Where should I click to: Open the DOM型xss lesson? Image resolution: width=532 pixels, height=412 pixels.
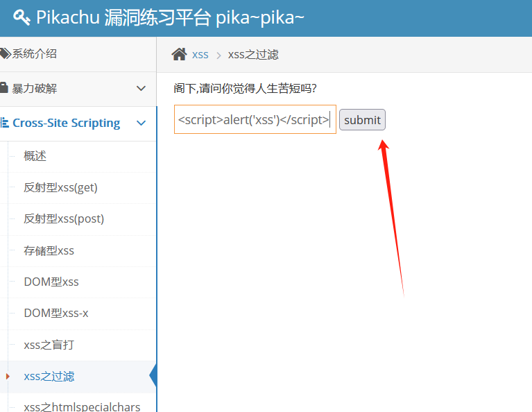tap(51, 282)
